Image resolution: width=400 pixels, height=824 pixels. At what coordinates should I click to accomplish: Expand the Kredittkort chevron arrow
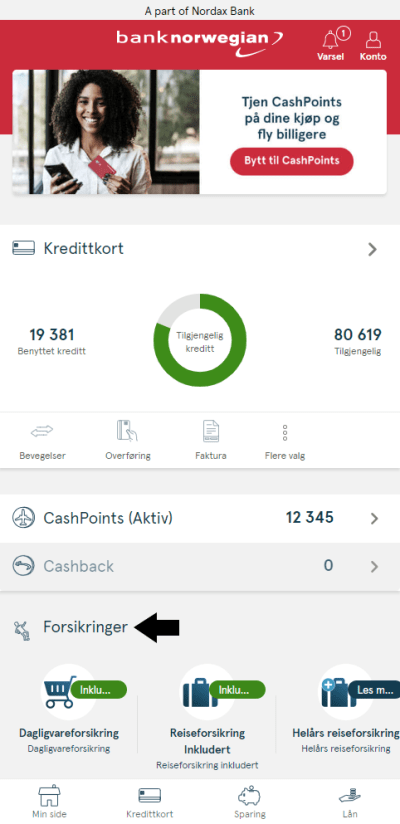(x=373, y=249)
